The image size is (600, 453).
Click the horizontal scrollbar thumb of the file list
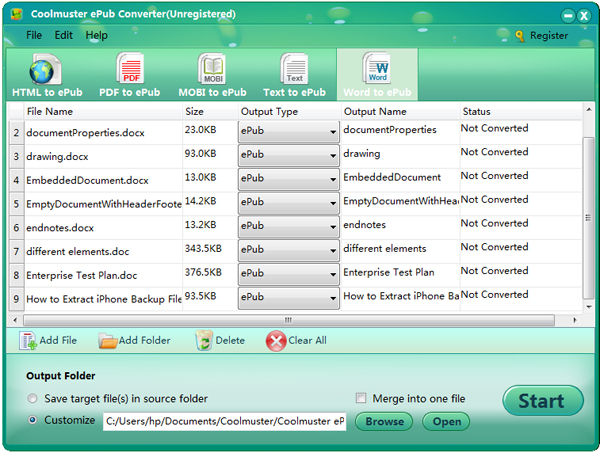289,320
